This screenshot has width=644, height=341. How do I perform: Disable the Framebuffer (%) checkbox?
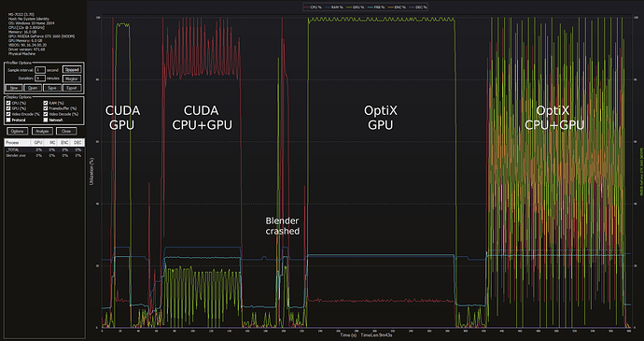[x=46, y=108]
